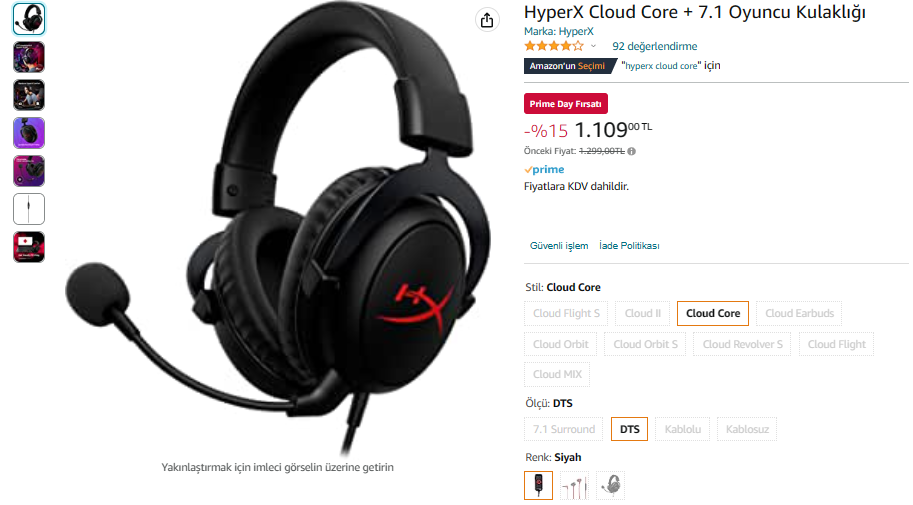
Task: Select the Cloud II style option
Action: tap(642, 313)
